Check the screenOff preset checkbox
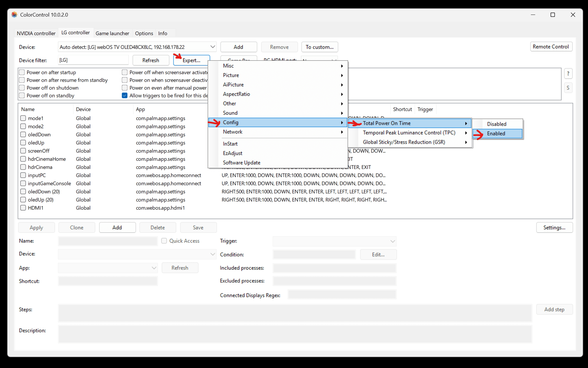 click(23, 151)
